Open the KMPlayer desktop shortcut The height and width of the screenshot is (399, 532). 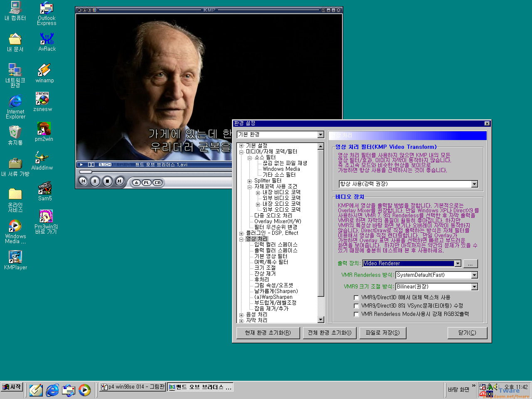(x=15, y=260)
